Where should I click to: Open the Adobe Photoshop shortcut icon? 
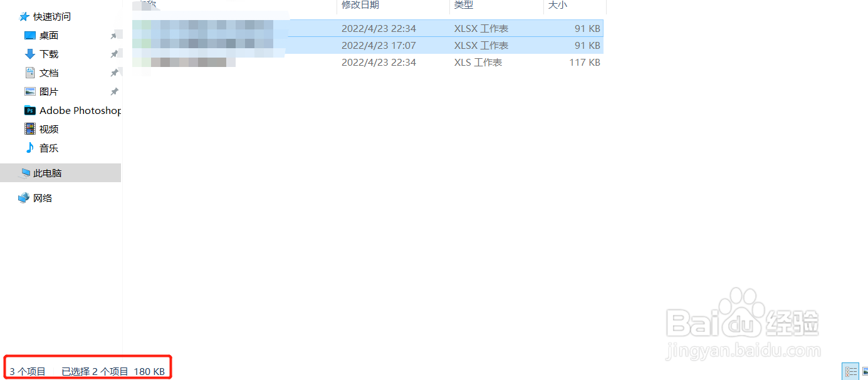coord(30,110)
